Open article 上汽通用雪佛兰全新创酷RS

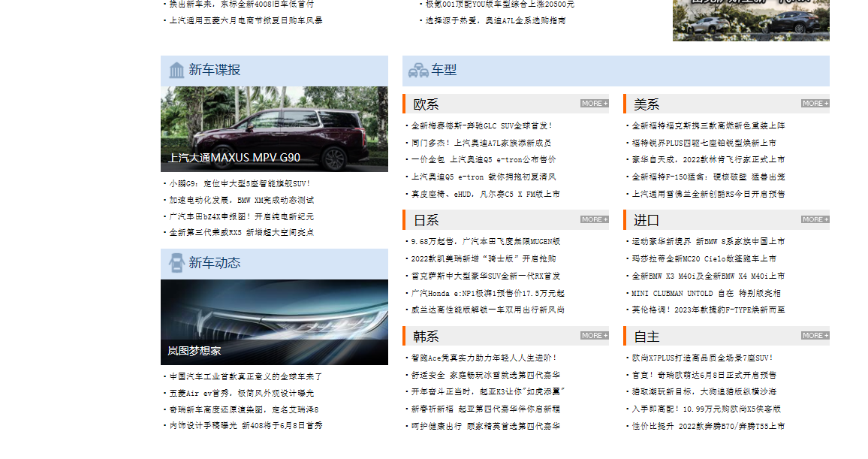coord(709,195)
